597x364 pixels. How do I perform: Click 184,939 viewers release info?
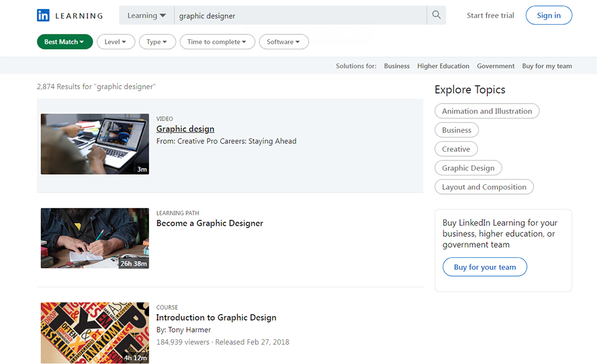pos(223,342)
